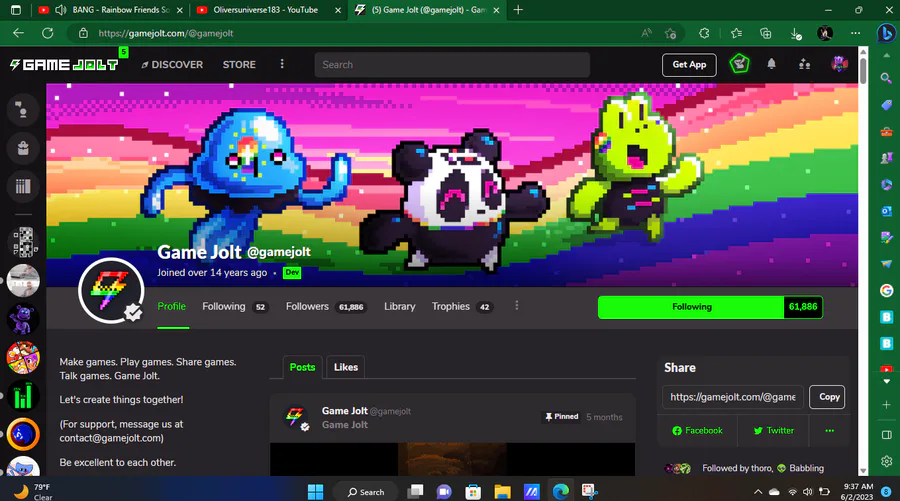Toggle the green Following button

point(691,307)
